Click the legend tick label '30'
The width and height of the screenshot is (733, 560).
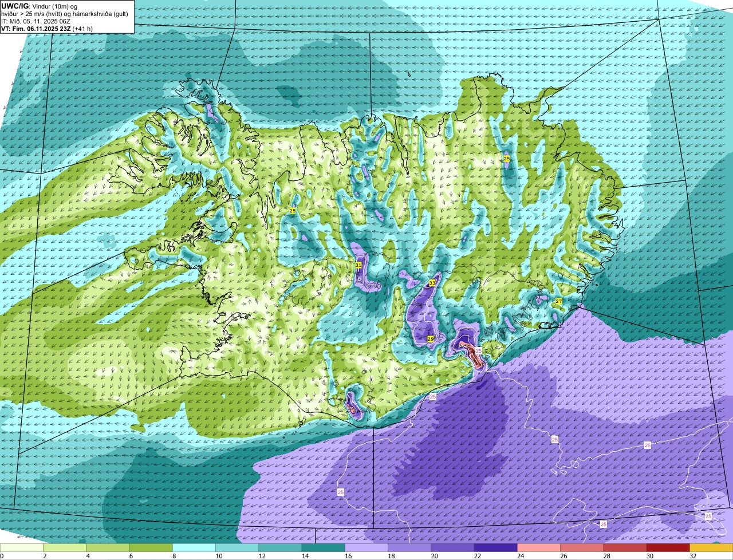coord(650,556)
